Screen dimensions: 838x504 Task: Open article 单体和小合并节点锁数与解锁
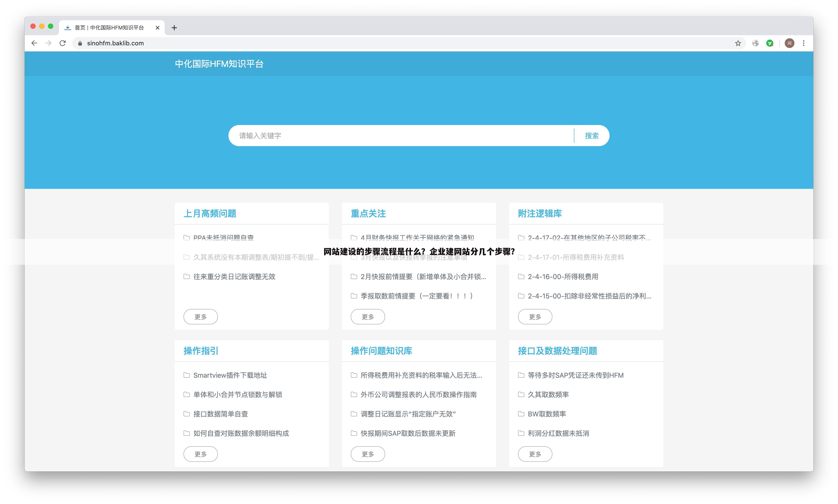pyautogui.click(x=238, y=394)
